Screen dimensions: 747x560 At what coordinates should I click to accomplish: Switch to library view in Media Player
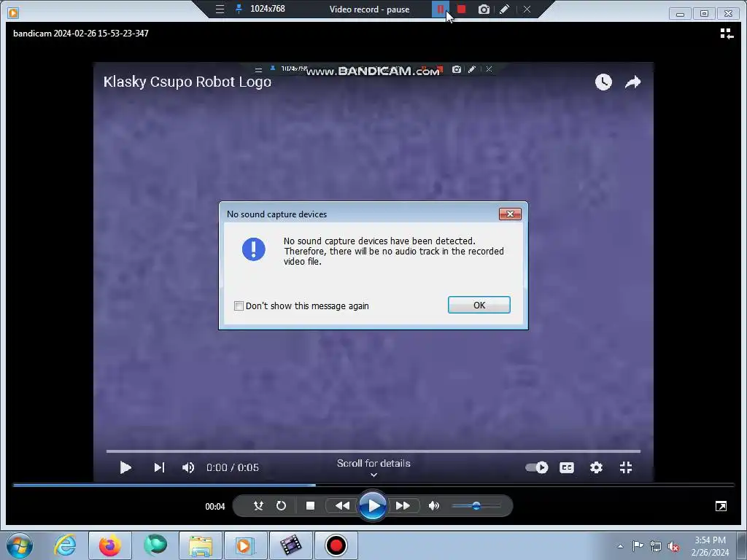pyautogui.click(x=727, y=34)
